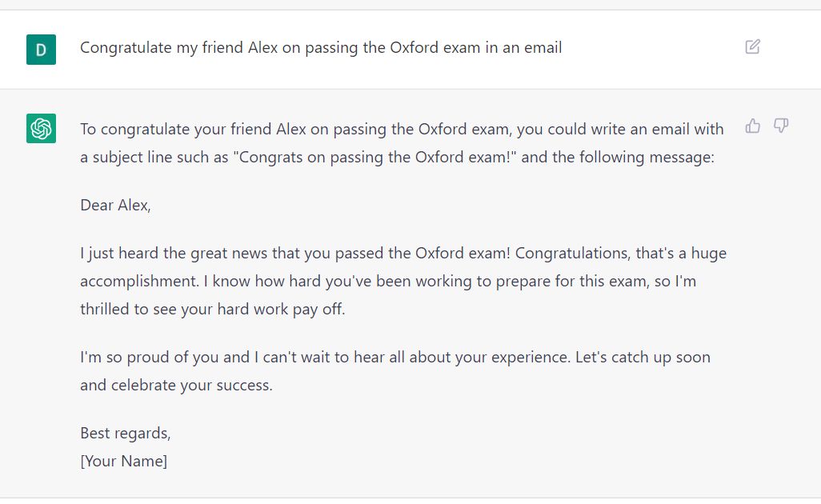Click the line "thrilled to see your hard work"
The height and width of the screenshot is (504, 821).
click(x=212, y=310)
